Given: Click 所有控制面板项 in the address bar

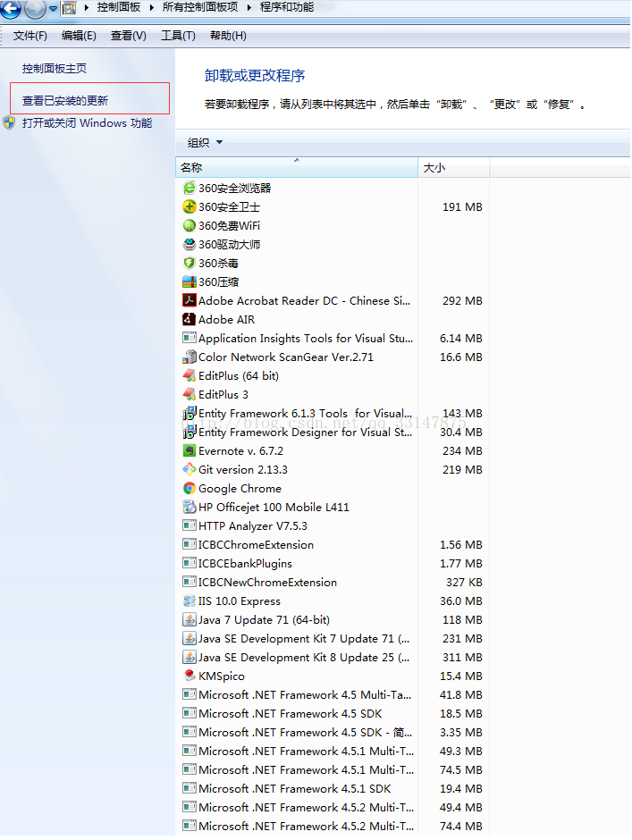Looking at the screenshot, I should pyautogui.click(x=200, y=7).
